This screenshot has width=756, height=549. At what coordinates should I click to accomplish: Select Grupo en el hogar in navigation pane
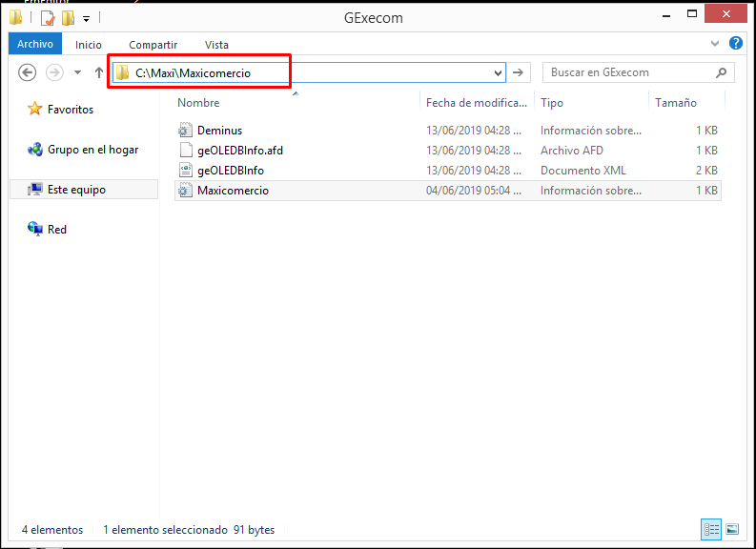(93, 150)
